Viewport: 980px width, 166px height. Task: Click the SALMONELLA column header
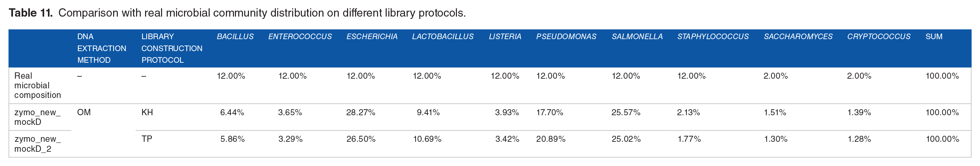[637, 37]
